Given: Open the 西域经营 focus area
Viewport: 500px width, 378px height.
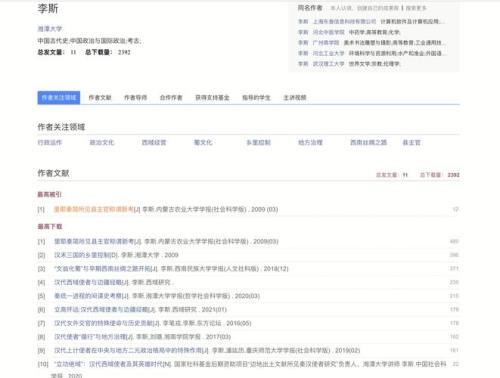Looking at the screenshot, I should coord(154,143).
